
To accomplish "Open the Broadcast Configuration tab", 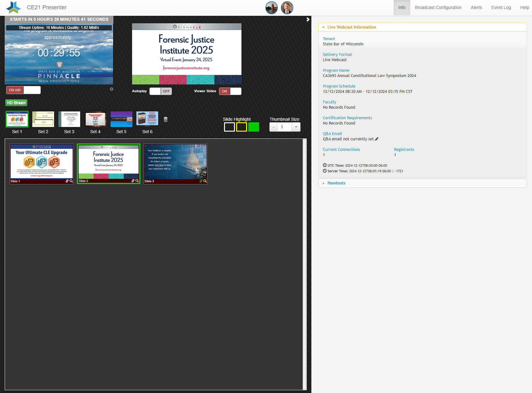I will [438, 7].
